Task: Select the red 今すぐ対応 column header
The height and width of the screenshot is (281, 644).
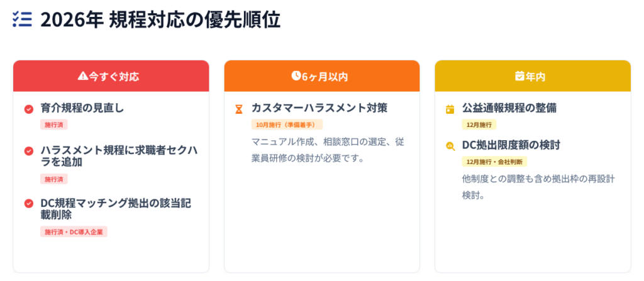Action: pyautogui.click(x=111, y=76)
